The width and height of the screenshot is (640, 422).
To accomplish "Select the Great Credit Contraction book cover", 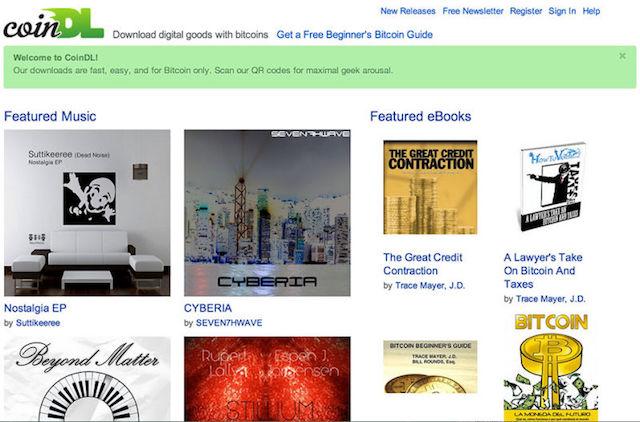I will coord(430,187).
